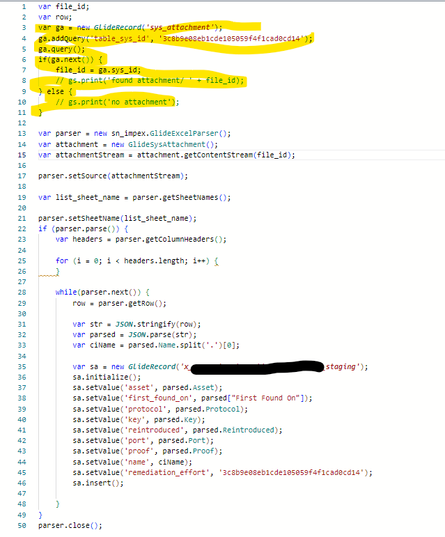Click the commented 'found attachment' print line
Image resolution: width=445 pixels, height=537 pixels.
coord(150,81)
